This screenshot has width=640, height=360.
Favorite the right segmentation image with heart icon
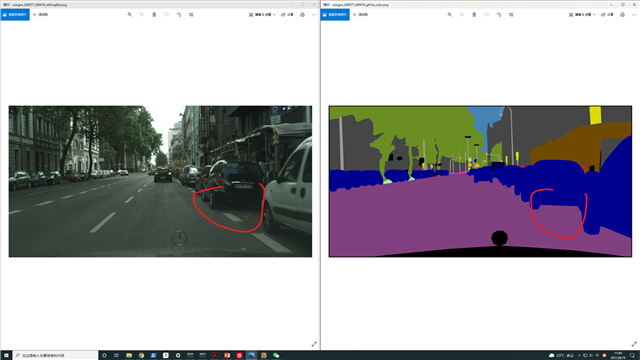487,15
